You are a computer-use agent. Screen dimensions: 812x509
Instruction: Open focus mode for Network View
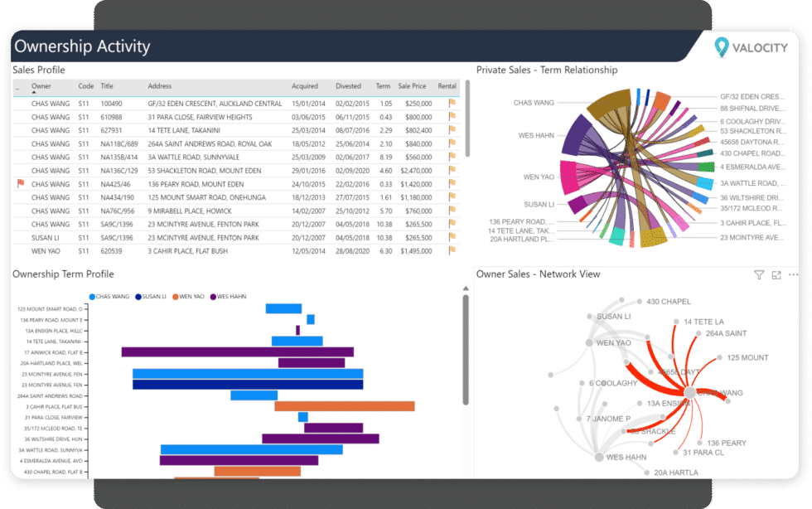pos(776,275)
